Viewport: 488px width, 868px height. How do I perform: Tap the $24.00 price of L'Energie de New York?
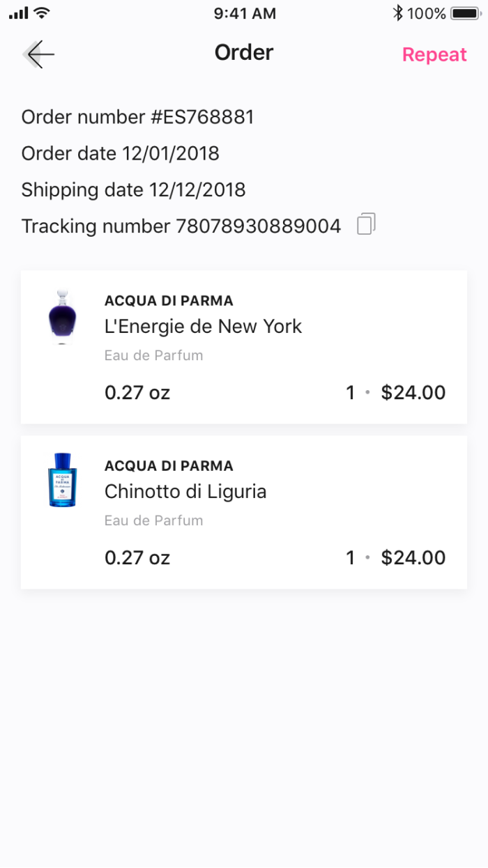click(x=413, y=393)
